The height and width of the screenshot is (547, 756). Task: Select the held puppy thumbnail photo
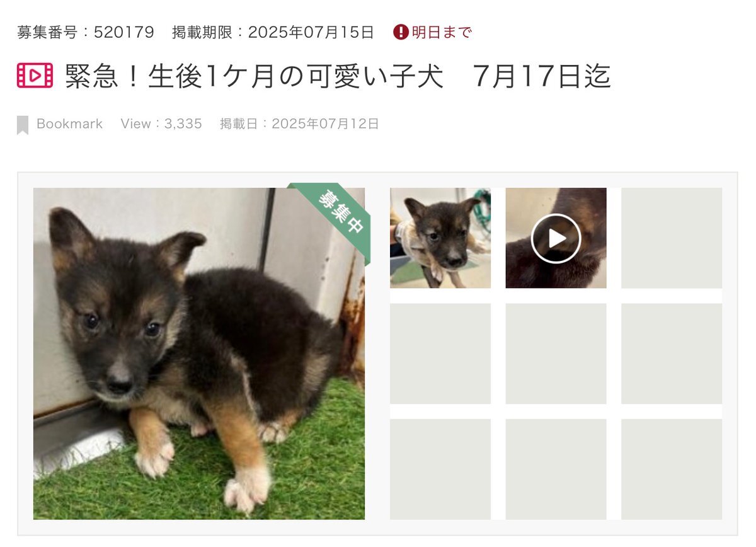pos(440,238)
